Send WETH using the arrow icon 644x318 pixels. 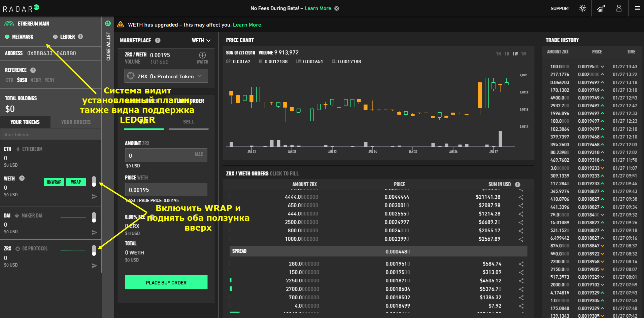pyautogui.click(x=95, y=196)
